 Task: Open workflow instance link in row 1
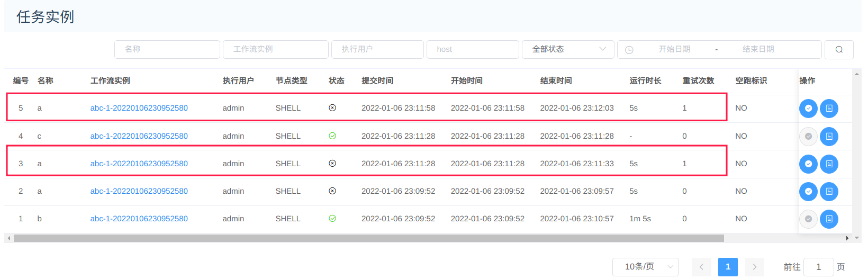pyautogui.click(x=139, y=219)
